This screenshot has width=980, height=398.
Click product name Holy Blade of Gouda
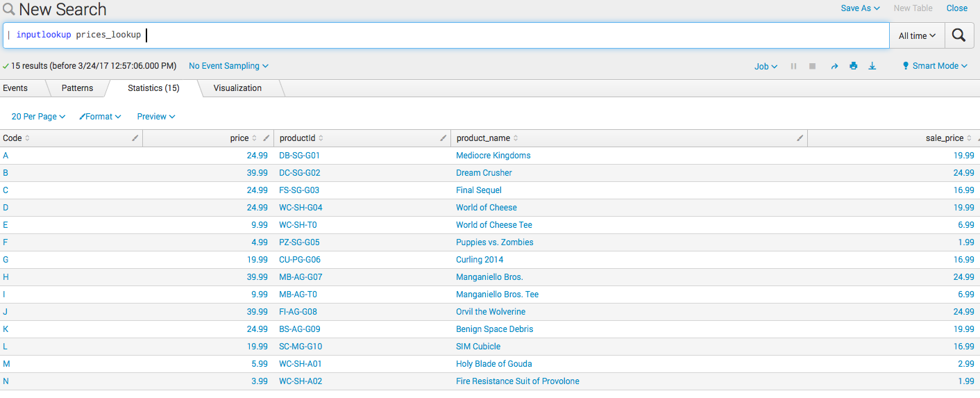494,364
